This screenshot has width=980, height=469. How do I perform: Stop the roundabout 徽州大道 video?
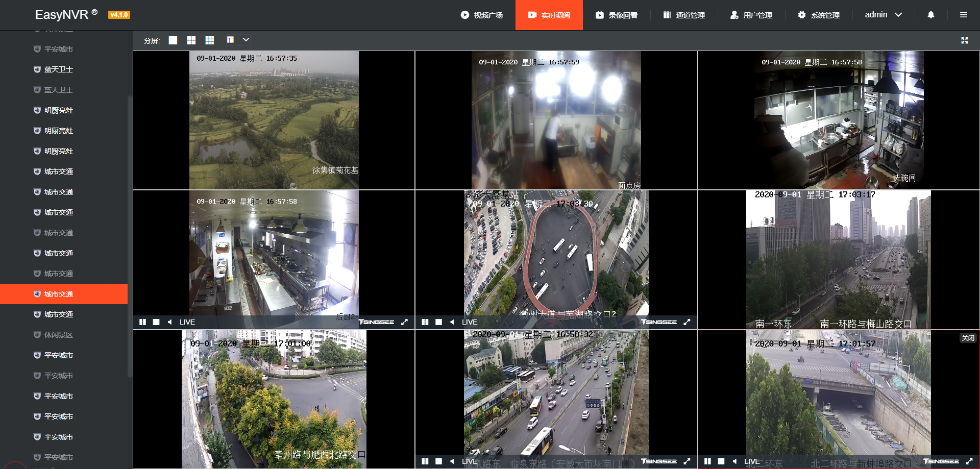click(438, 322)
